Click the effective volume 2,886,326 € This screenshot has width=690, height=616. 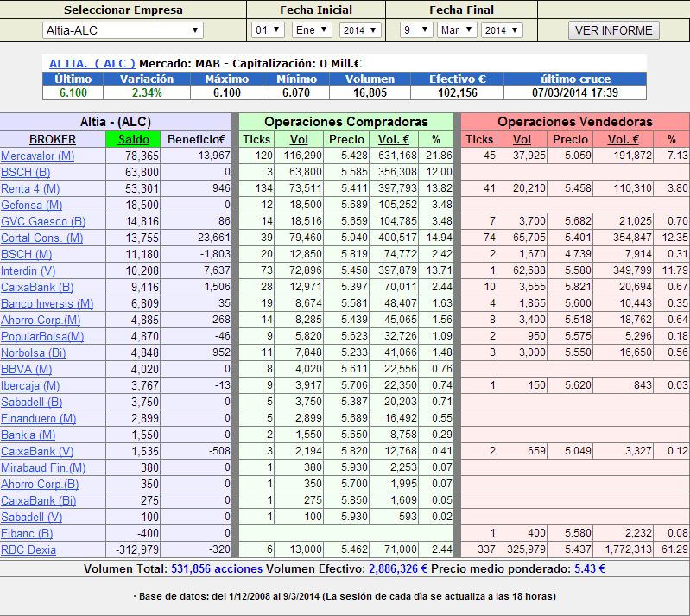pyautogui.click(x=398, y=568)
